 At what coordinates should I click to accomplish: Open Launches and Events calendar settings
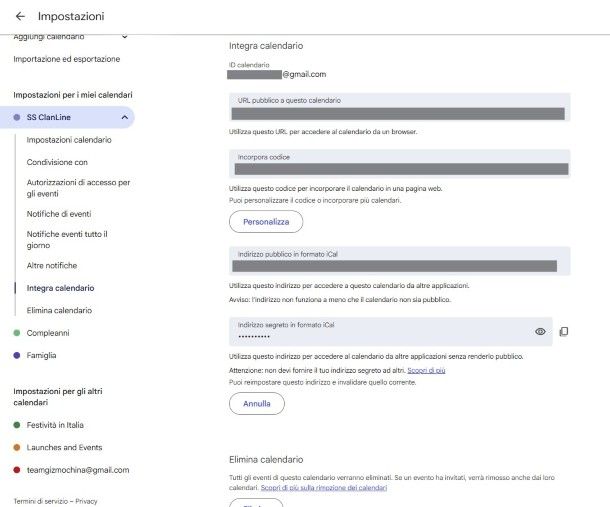tap(64, 448)
